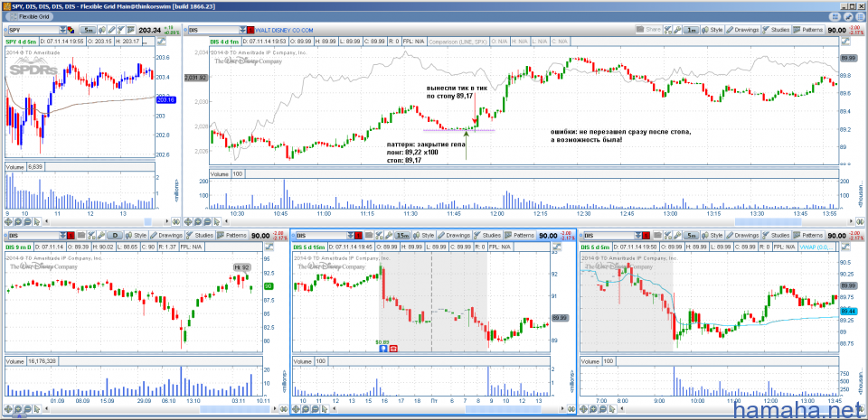Open Style menu on DIS 15m chart
This screenshot has height=420, width=868.
pos(423,235)
